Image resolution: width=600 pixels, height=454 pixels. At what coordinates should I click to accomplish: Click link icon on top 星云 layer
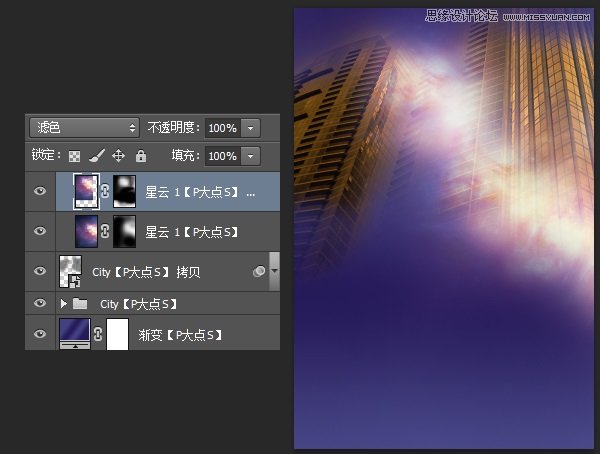tap(105, 191)
